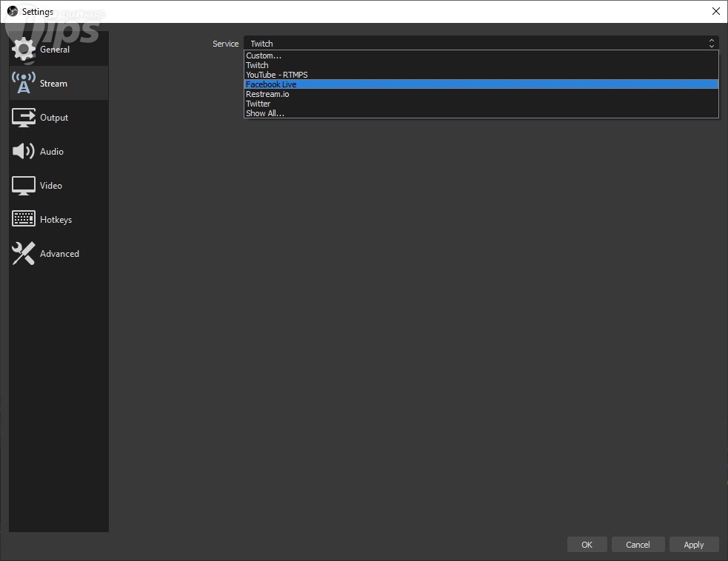The image size is (728, 561).
Task: Choose Twitch in the service list
Action: 481,65
